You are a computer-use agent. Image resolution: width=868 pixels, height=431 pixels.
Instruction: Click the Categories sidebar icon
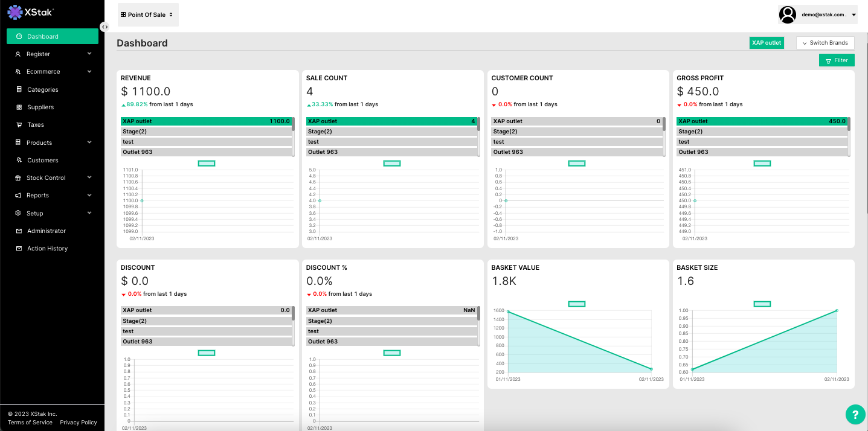click(19, 89)
